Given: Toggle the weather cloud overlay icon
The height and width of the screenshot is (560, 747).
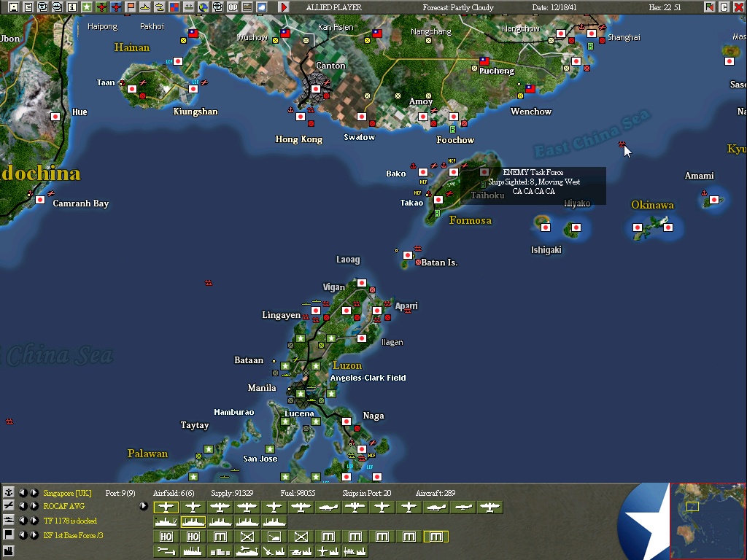Looking at the screenshot, I should [x=262, y=7].
